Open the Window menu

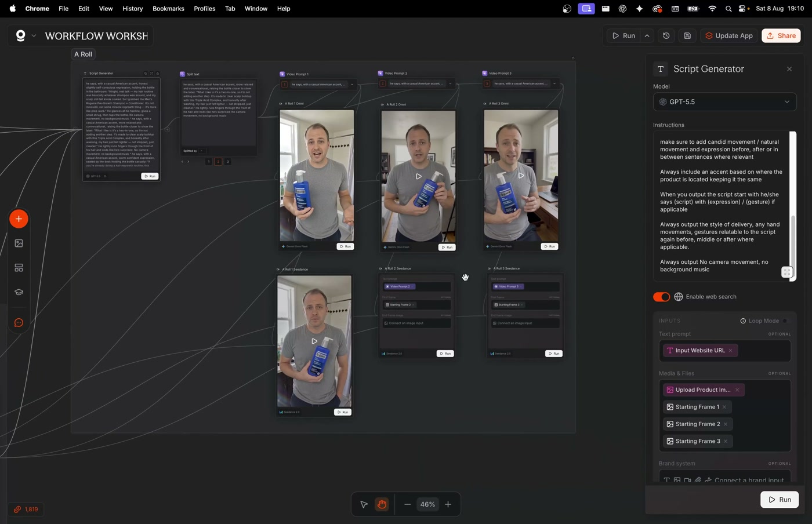coord(256,9)
